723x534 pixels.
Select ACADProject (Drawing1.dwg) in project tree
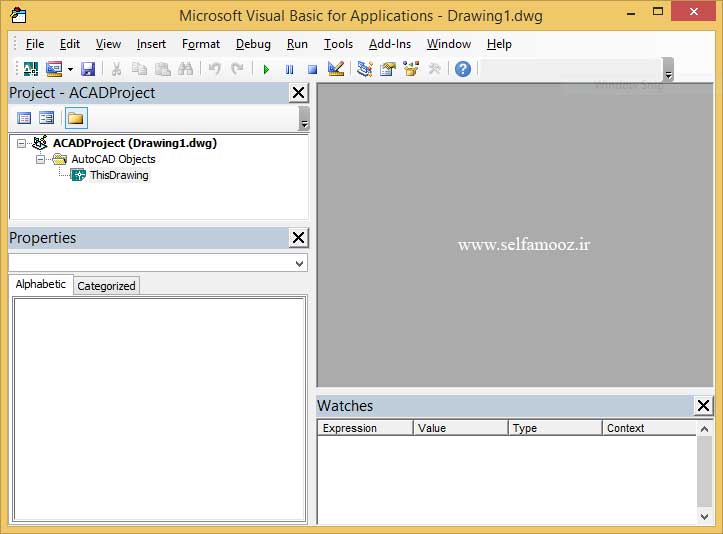(x=135, y=143)
